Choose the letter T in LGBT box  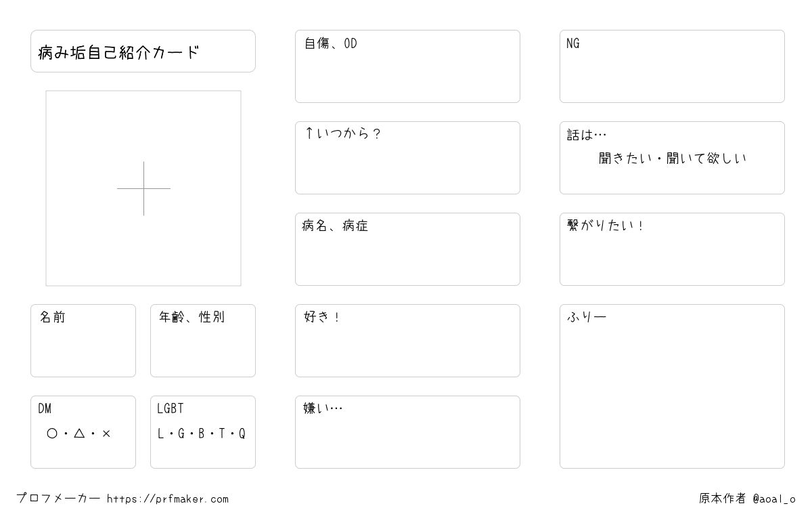pos(222,433)
